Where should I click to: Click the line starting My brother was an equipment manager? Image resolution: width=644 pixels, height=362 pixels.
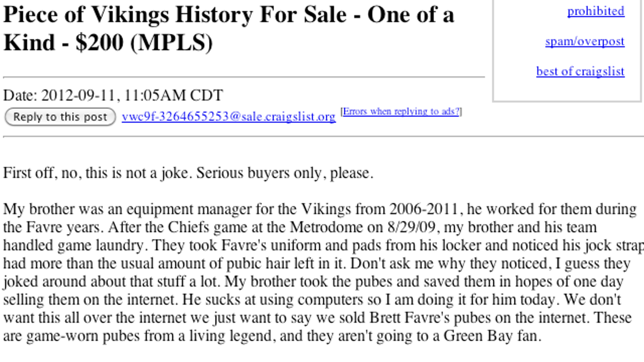pos(320,209)
